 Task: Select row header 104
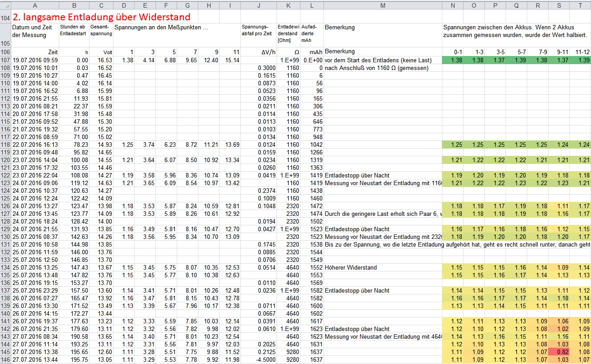[5, 18]
